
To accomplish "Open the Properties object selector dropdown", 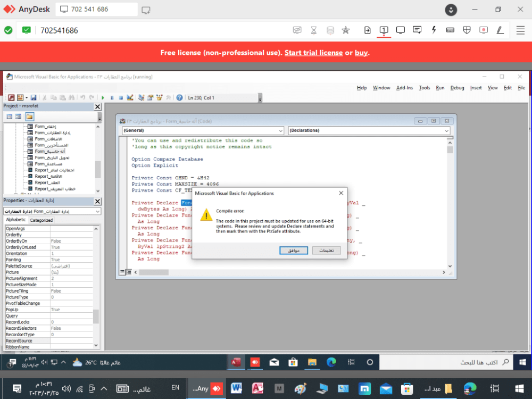I will click(x=98, y=211).
